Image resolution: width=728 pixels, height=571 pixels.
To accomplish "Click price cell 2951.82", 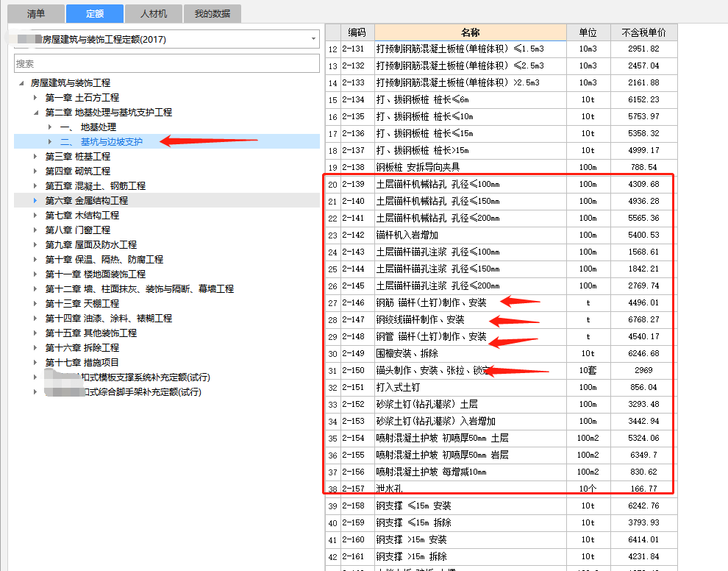I will 644,49.
